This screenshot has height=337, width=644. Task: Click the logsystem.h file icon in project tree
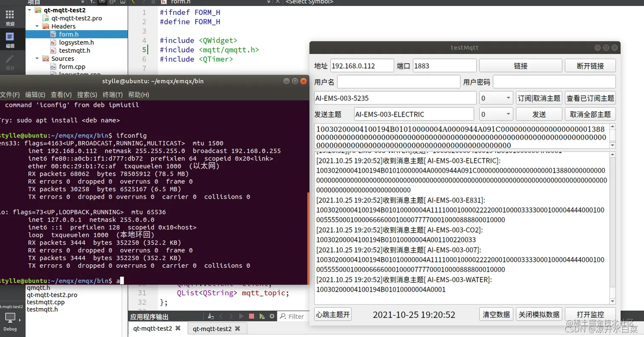click(53, 43)
